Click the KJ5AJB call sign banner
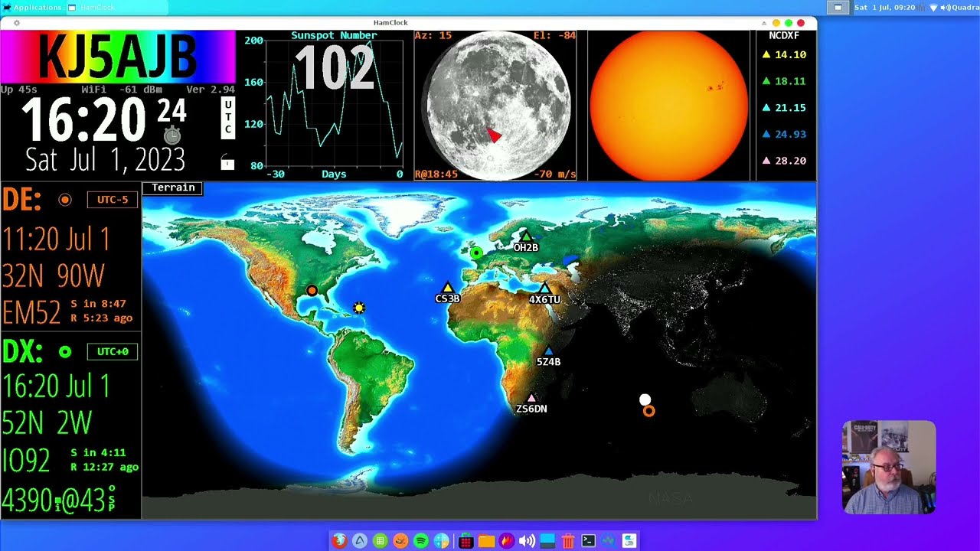Image resolution: width=980 pixels, height=551 pixels. (x=117, y=57)
